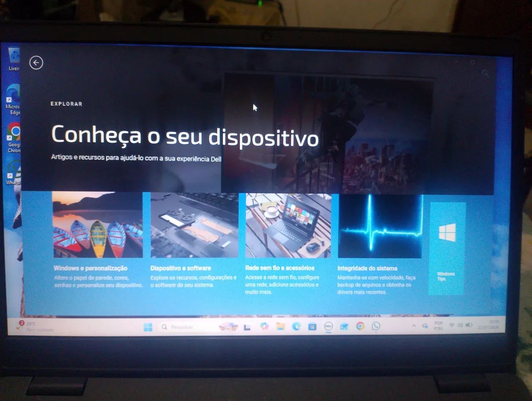Image resolution: width=532 pixels, height=401 pixels.
Task: Open the 25°C weather widget
Action: [x=35, y=327]
